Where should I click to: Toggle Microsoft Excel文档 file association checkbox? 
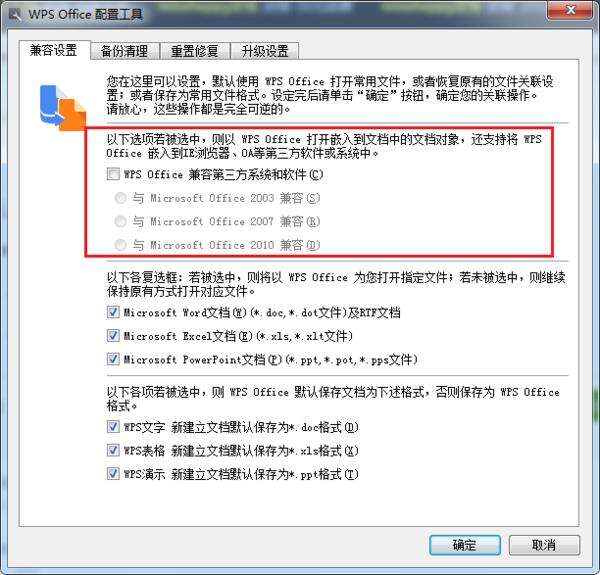113,336
